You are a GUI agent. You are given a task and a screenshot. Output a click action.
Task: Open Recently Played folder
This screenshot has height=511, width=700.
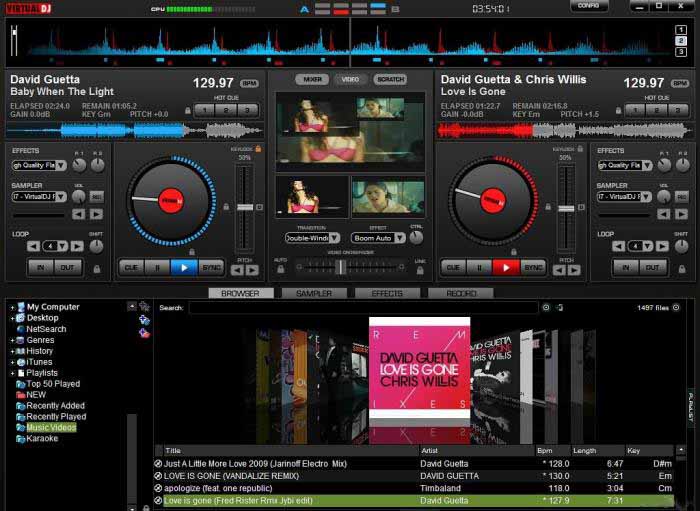point(56,417)
